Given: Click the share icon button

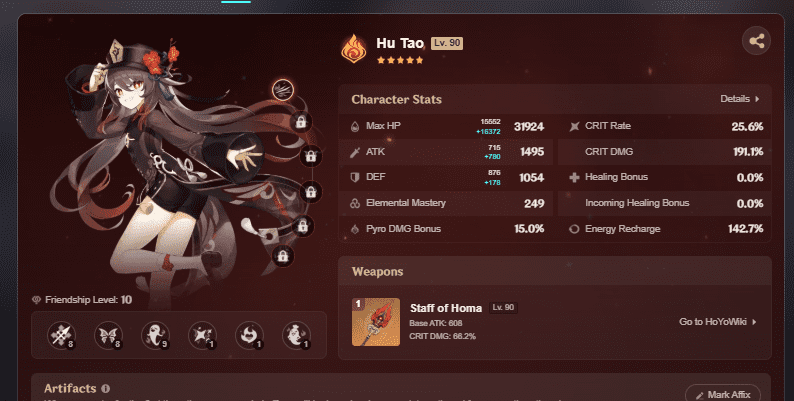Looking at the screenshot, I should pyautogui.click(x=757, y=41).
